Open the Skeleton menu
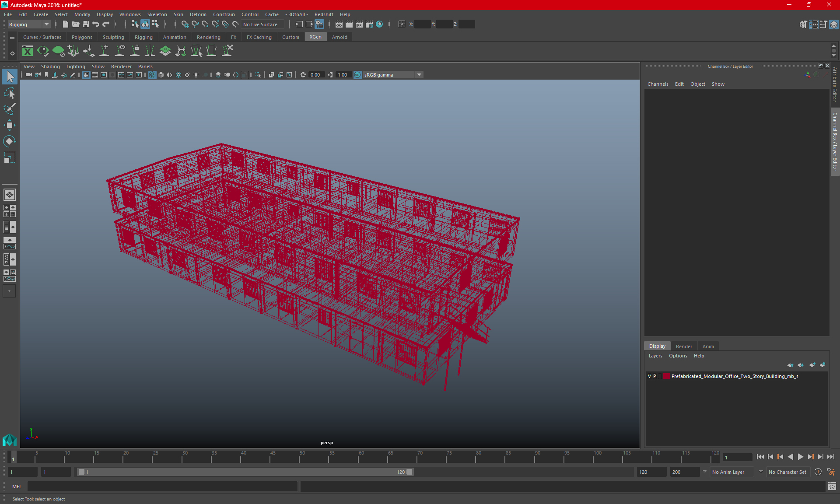The image size is (840, 504). (x=157, y=14)
